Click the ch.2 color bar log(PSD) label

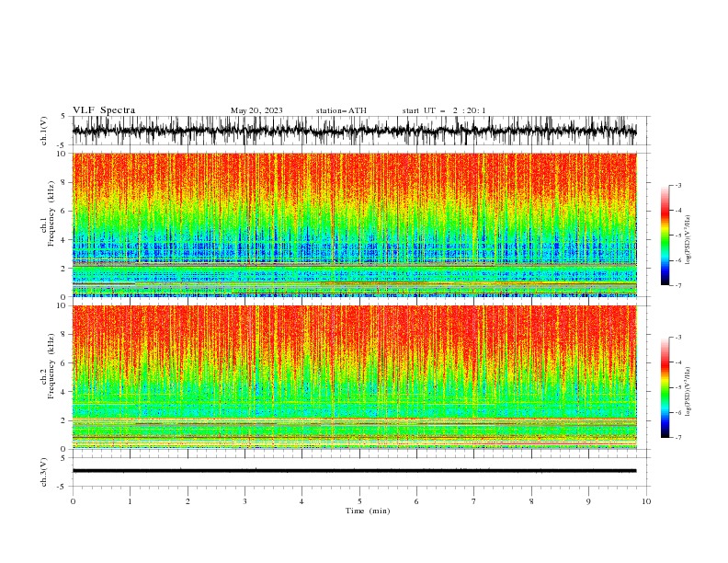[x=688, y=392]
